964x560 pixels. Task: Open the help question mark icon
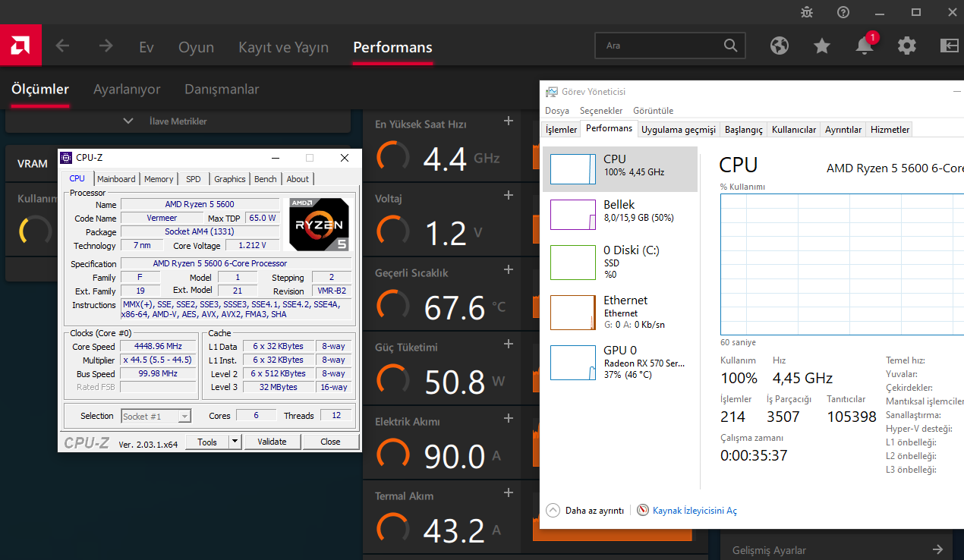coord(843,12)
